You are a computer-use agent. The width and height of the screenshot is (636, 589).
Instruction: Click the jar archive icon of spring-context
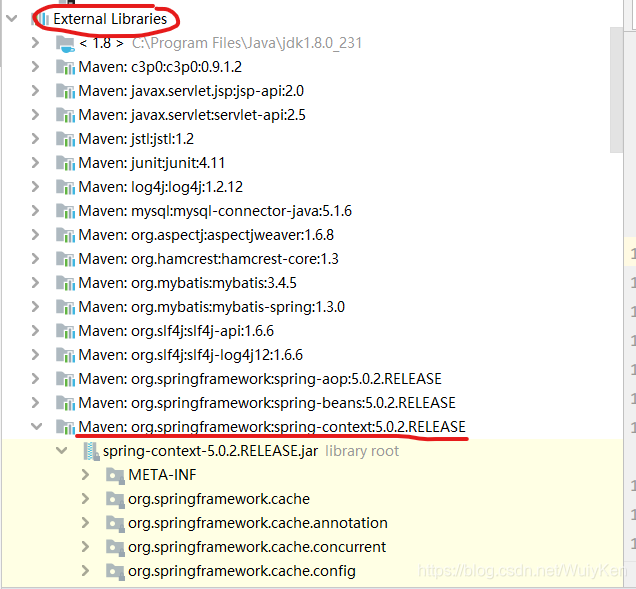pos(91,451)
